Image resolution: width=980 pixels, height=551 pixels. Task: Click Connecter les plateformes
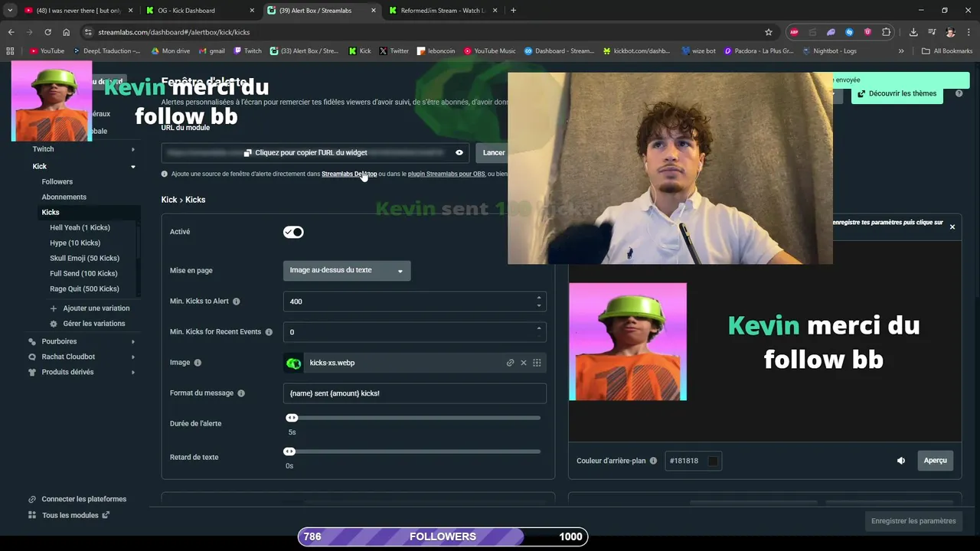coord(77,499)
